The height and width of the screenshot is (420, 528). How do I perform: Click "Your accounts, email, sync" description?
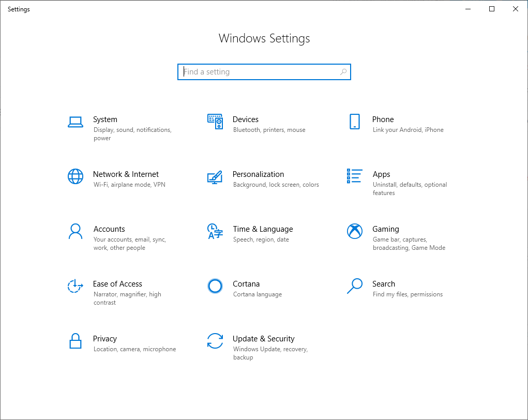130,244
